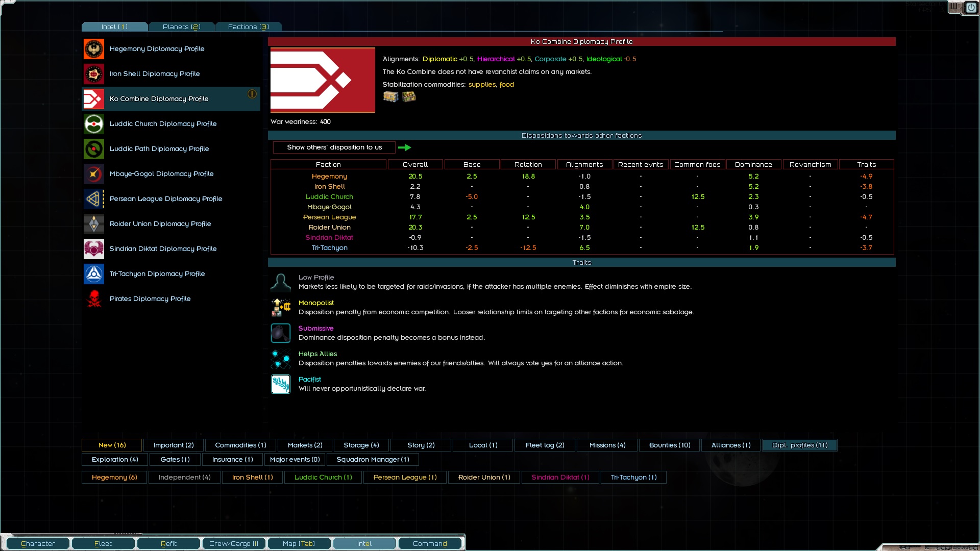The image size is (980, 551).
Task: Click the Helps Allies trait icon
Action: click(x=281, y=359)
